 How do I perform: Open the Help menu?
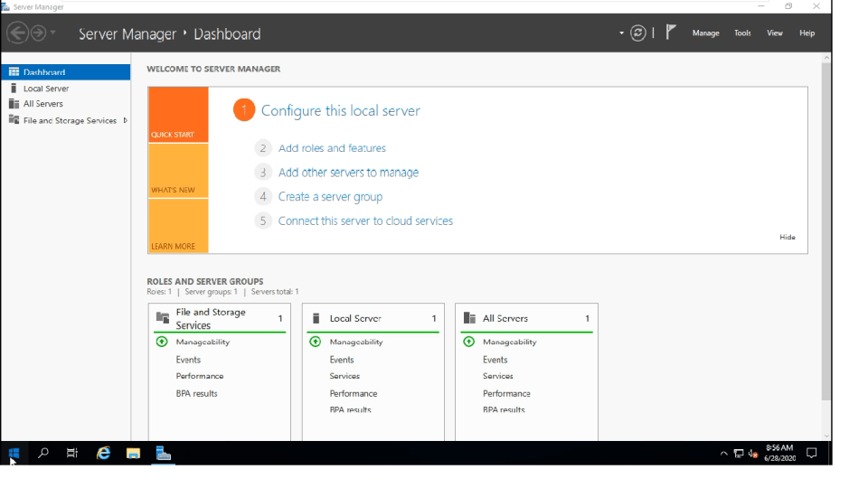[807, 33]
